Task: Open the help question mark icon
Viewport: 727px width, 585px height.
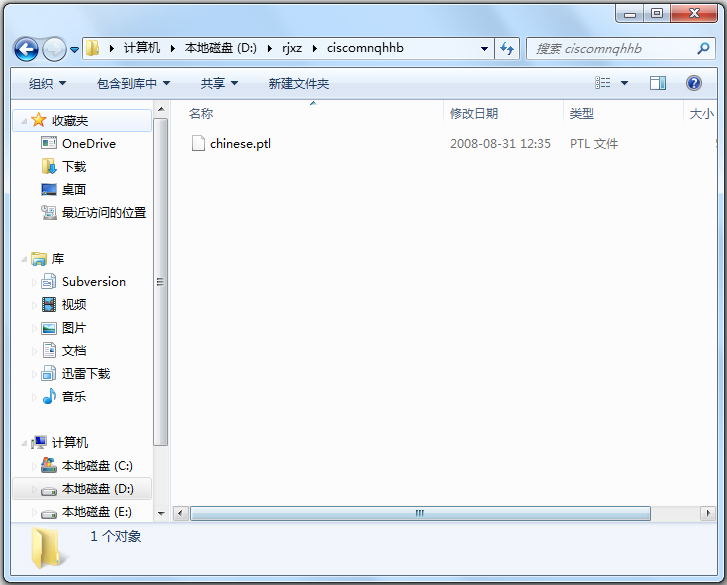Action: 693,83
